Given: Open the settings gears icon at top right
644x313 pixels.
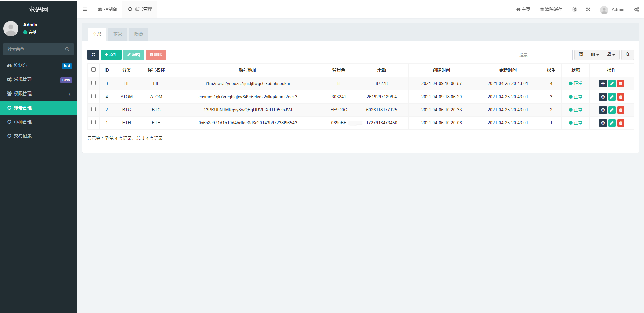Looking at the screenshot, I should (x=636, y=9).
